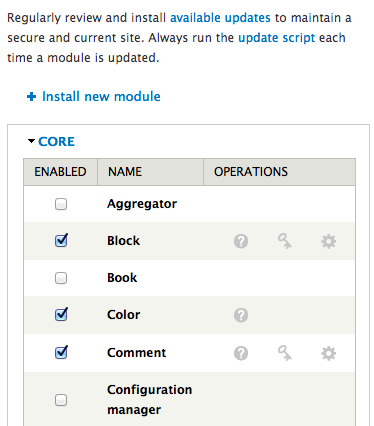Click the Configuration manager module name
374x426 pixels.
pyautogui.click(x=150, y=400)
